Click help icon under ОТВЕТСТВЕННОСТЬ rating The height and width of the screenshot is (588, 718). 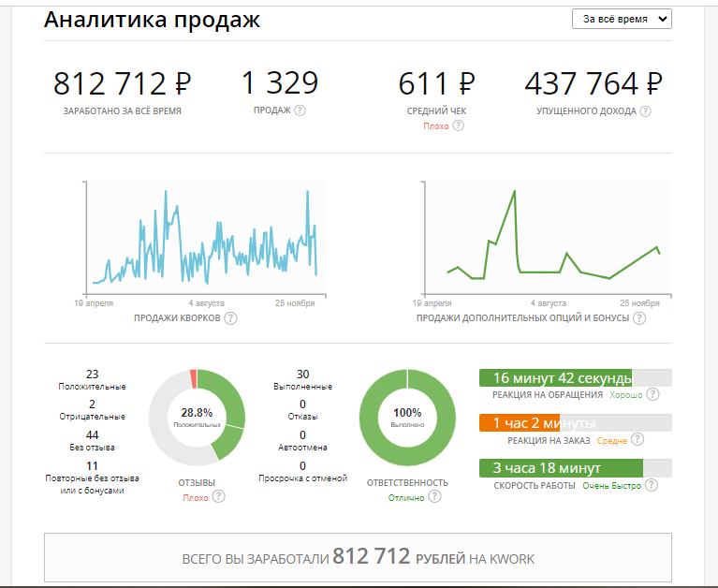435,496
